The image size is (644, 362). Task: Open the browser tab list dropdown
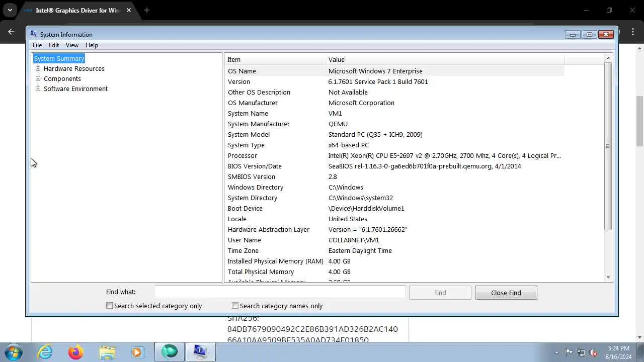pyautogui.click(x=10, y=10)
